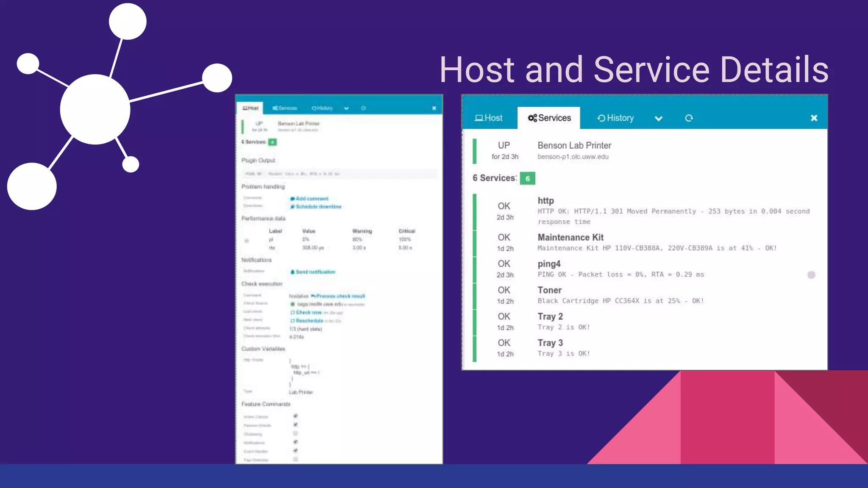Viewport: 868px width, 488px height.
Task: Open the Tray 3 service
Action: point(550,343)
